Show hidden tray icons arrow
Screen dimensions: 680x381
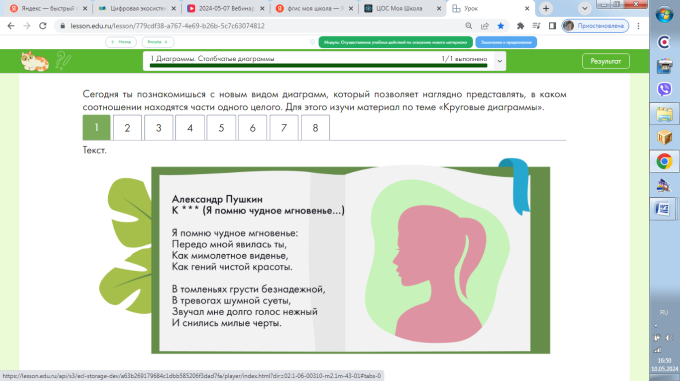click(x=656, y=326)
